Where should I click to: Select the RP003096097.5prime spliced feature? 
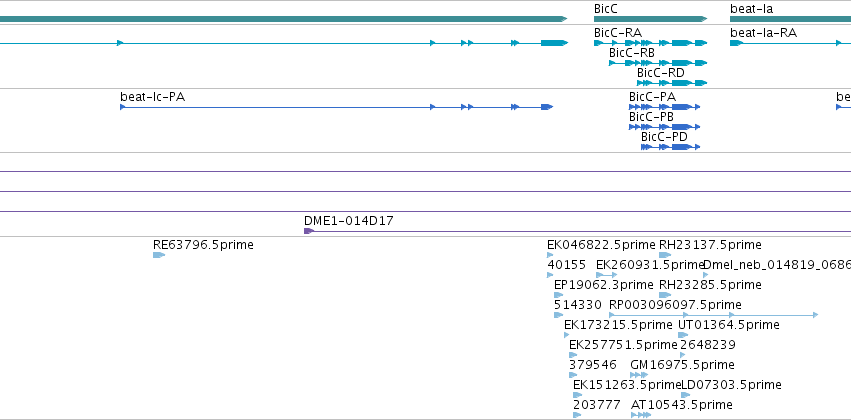coord(713,315)
